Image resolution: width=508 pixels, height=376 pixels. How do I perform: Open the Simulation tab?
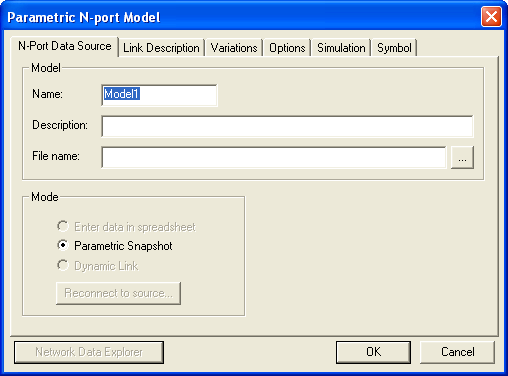(x=341, y=48)
